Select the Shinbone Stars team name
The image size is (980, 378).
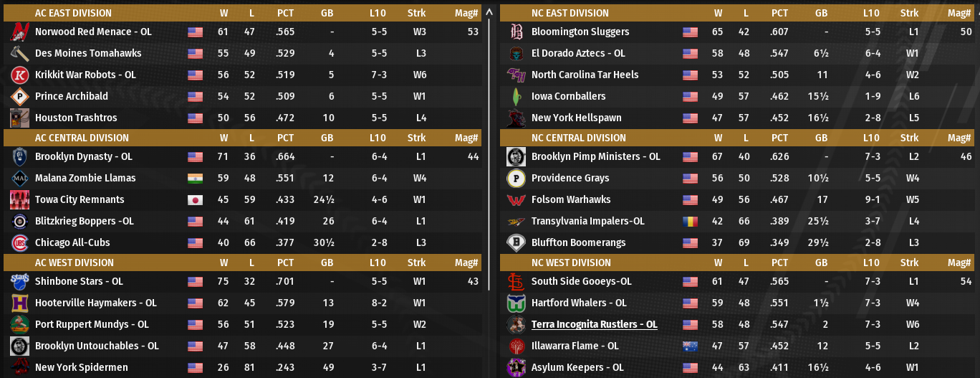[x=79, y=281]
